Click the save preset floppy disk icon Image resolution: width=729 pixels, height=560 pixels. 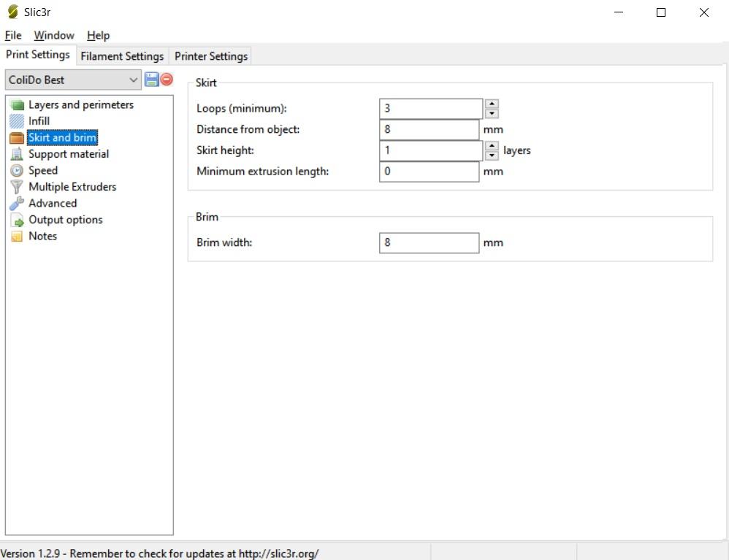click(x=152, y=80)
